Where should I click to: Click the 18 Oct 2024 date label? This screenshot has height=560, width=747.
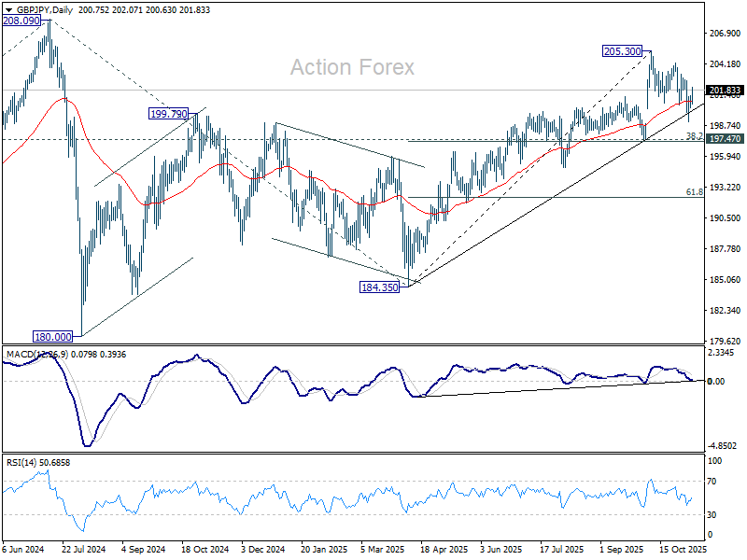(x=204, y=549)
